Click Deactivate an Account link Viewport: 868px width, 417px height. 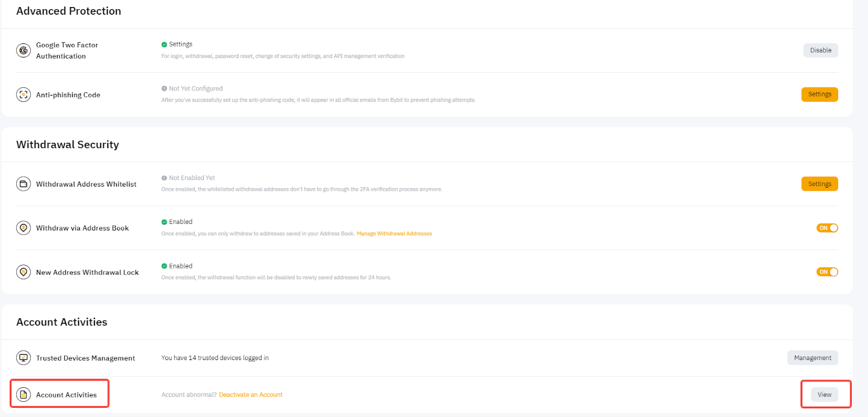coord(250,395)
